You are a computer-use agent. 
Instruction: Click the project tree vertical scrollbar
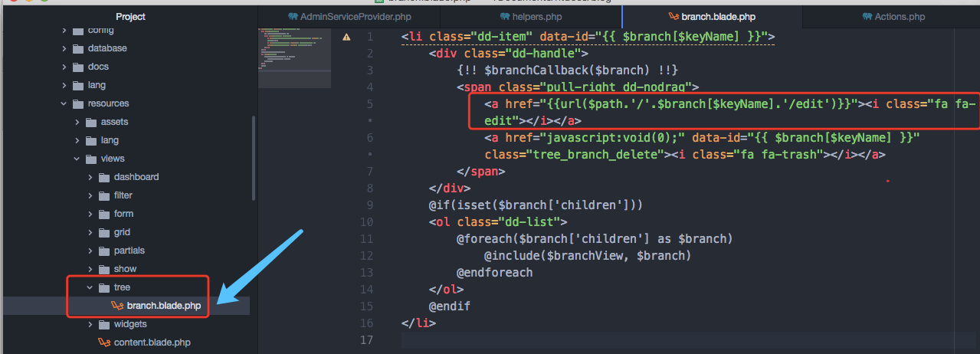(x=254, y=158)
